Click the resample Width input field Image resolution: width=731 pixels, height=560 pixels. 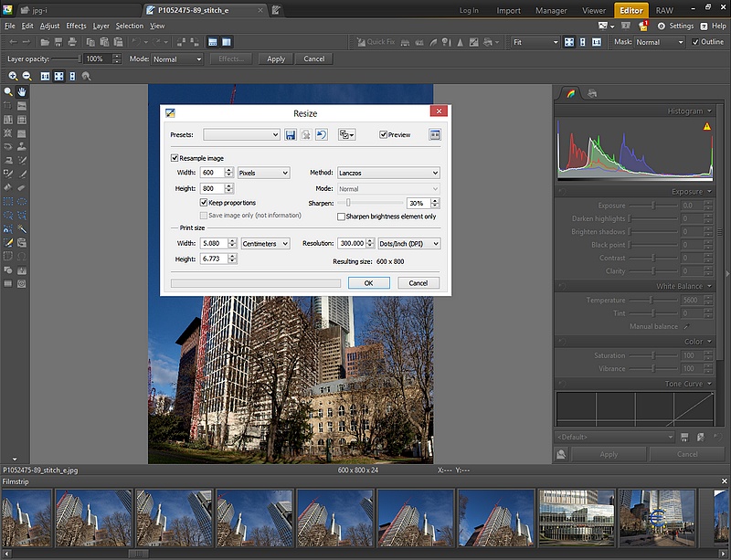pyautogui.click(x=211, y=173)
